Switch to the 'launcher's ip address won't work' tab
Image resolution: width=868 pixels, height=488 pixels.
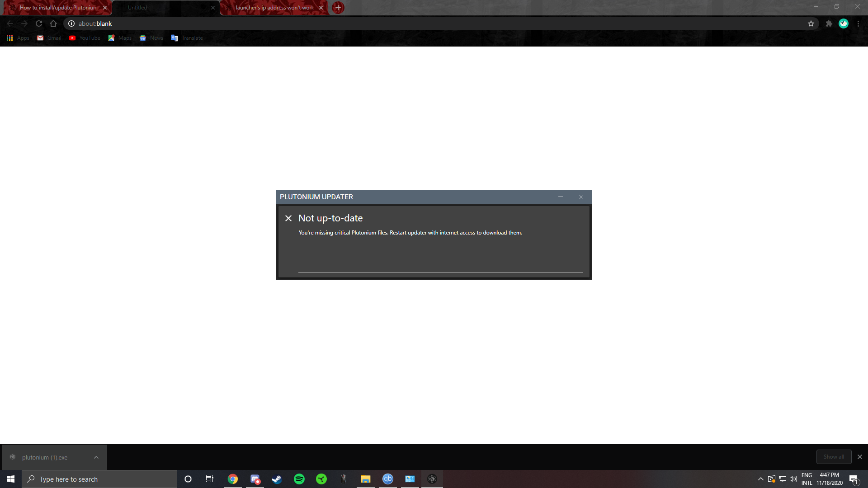(274, 8)
